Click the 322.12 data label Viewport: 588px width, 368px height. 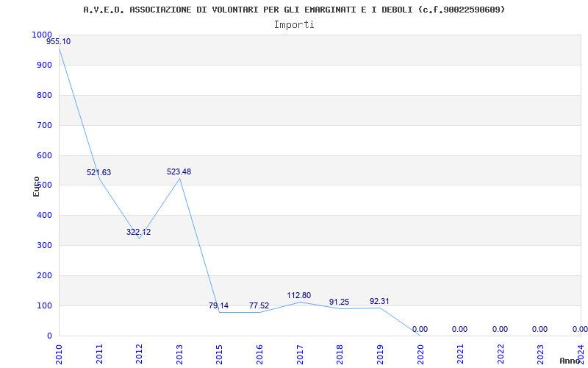[138, 233]
